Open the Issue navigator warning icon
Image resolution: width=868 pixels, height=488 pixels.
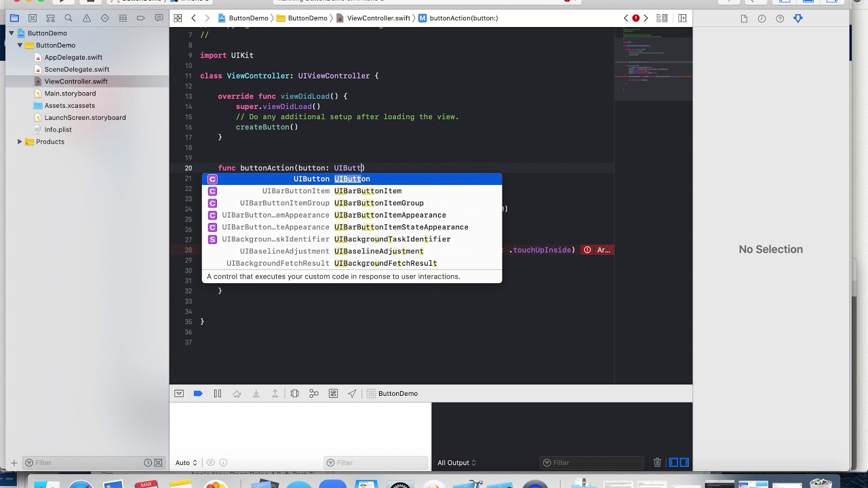point(86,18)
